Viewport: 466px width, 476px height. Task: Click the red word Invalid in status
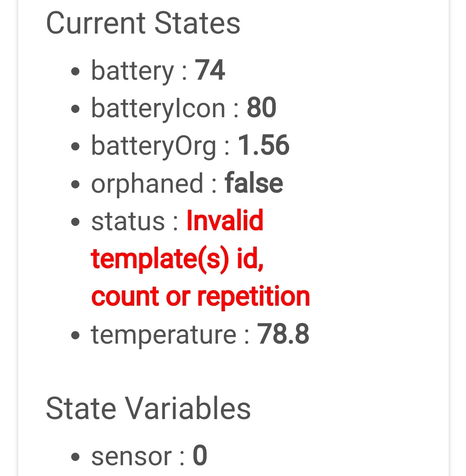point(225,221)
